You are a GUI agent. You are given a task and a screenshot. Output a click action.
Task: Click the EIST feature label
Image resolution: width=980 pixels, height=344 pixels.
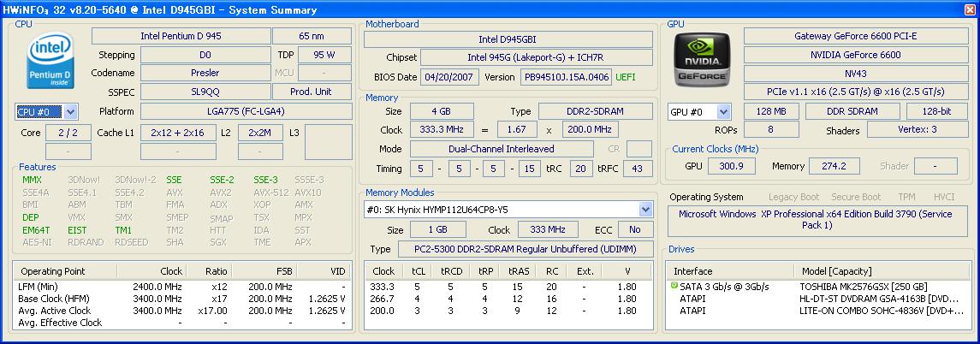pos(78,229)
